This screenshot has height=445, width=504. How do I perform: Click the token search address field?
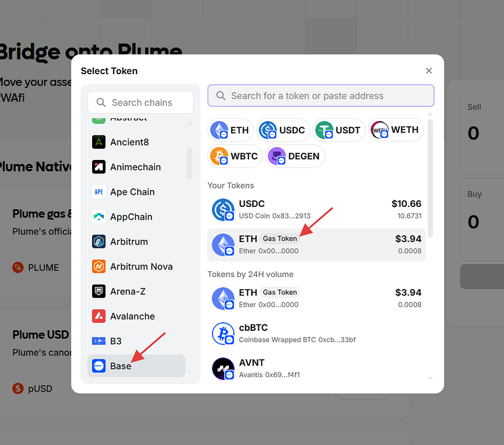pos(320,96)
